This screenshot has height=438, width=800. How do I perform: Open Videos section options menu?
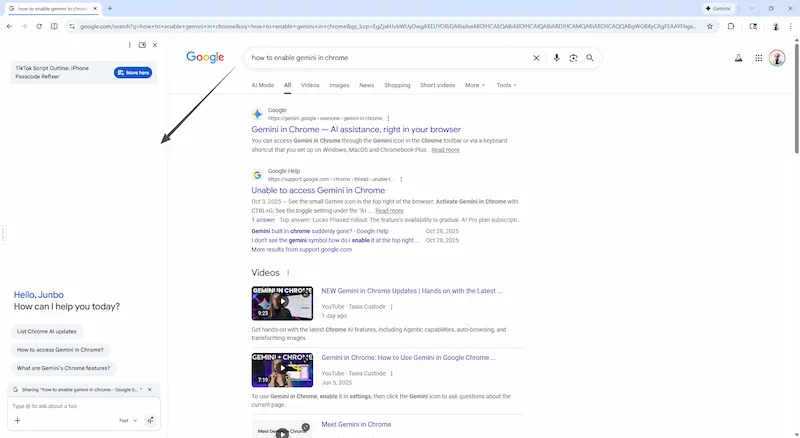click(288, 273)
